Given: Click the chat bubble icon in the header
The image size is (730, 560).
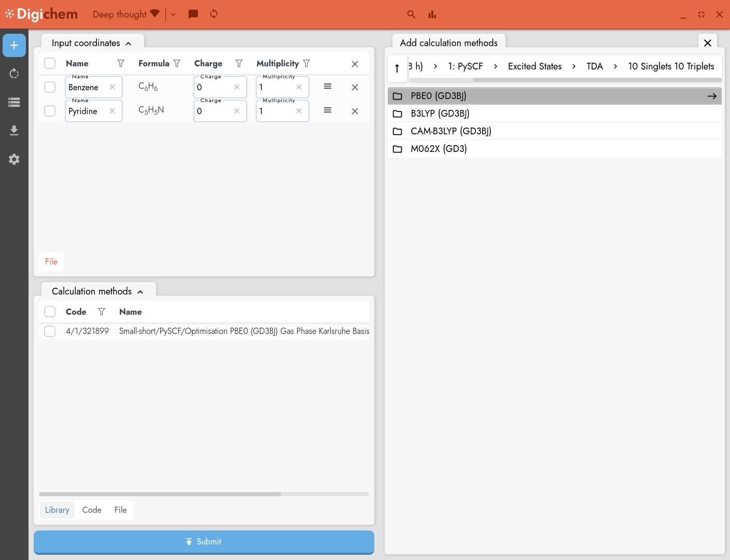Looking at the screenshot, I should 193,14.
